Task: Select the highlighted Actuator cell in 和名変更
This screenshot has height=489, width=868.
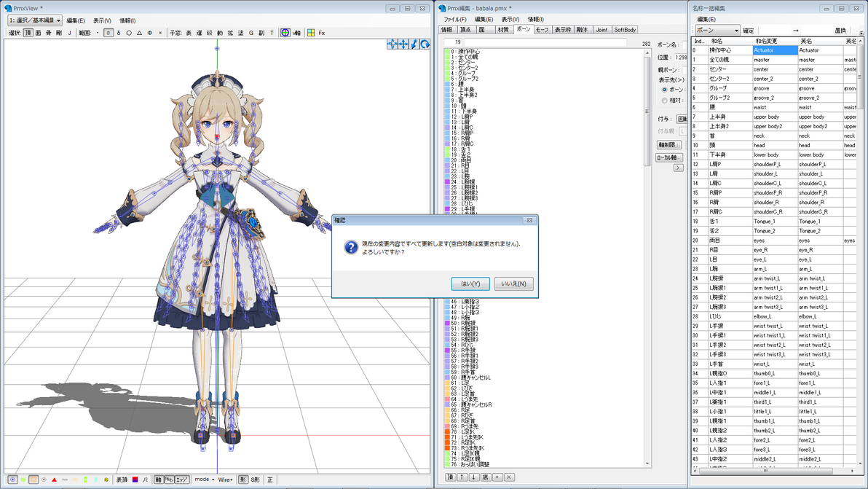Action: [775, 50]
